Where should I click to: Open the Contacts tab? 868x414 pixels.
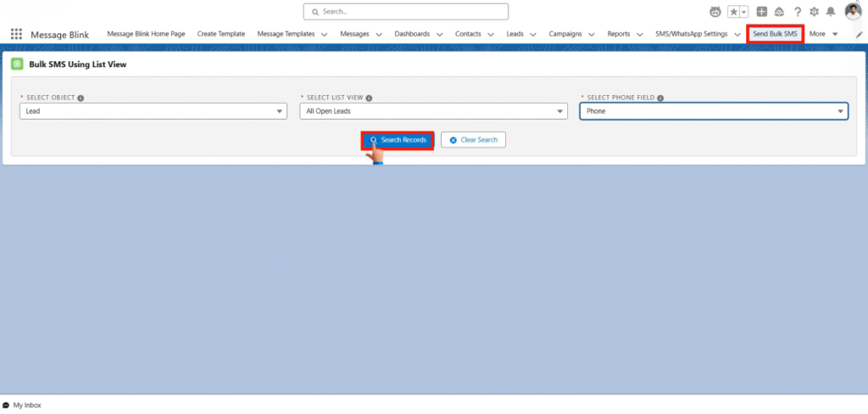pos(468,34)
